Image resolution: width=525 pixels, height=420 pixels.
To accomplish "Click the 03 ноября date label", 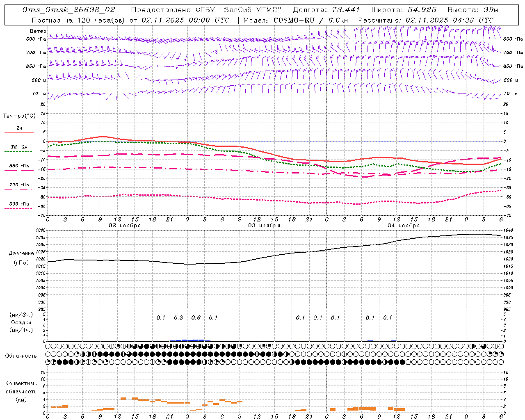I will tap(264, 226).
